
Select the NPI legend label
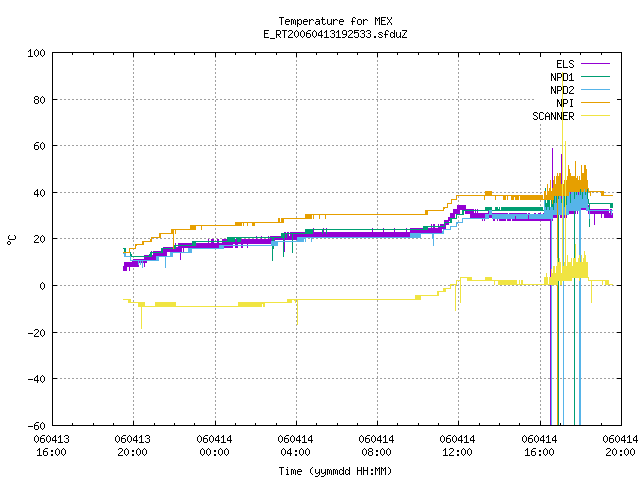pos(565,103)
